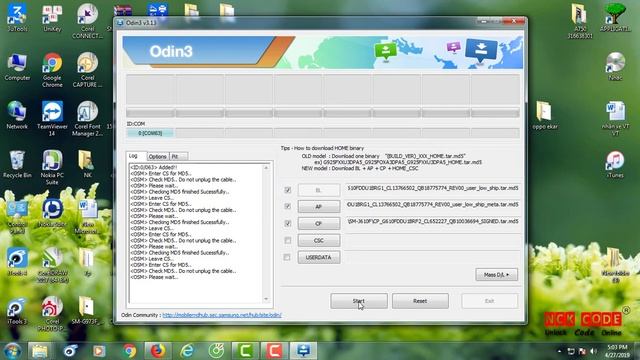Open the red Camtasia taskbar icon
Image resolution: width=640 pixels, height=360 pixels.
(274, 351)
